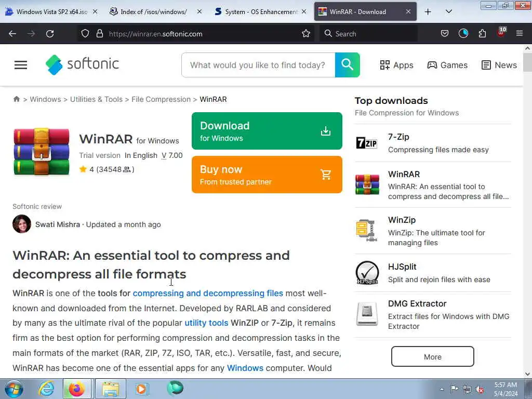Go back to the previous page
532x399 pixels.
point(12,34)
